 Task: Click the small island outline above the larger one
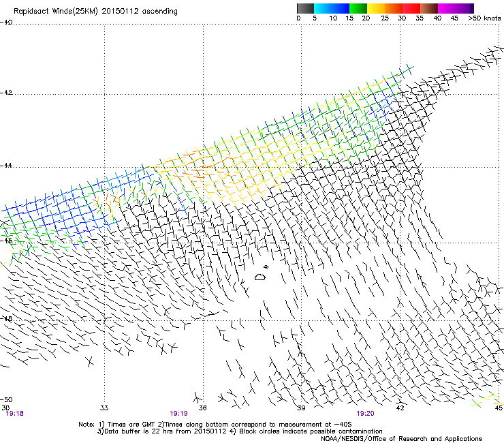[266, 266]
